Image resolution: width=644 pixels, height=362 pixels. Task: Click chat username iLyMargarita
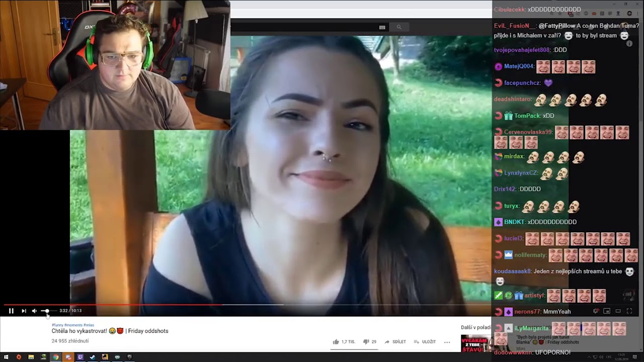tap(531, 328)
